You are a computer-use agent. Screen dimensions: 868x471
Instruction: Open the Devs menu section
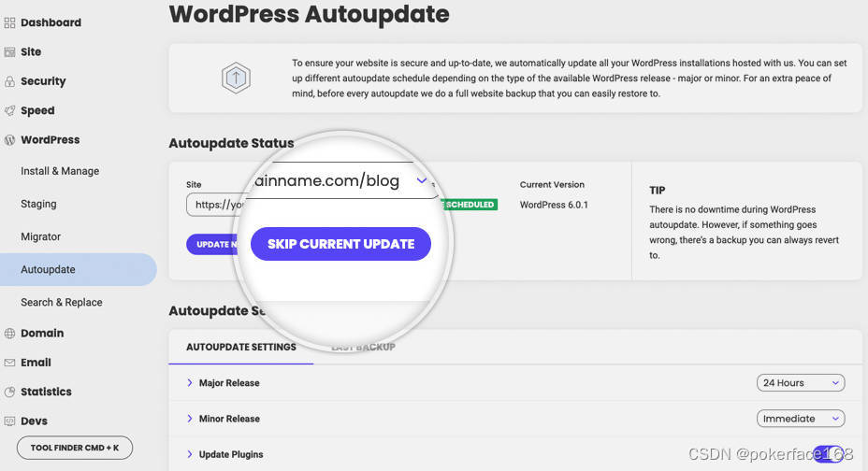[34, 421]
